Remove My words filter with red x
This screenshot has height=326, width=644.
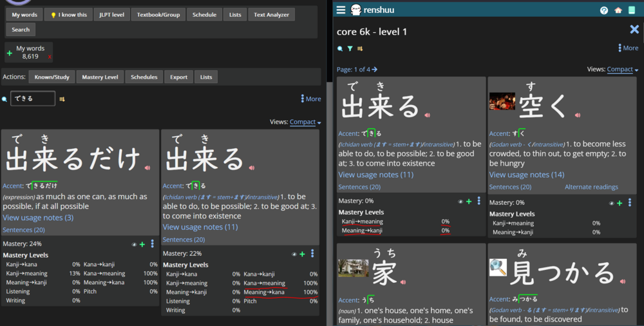tap(50, 57)
